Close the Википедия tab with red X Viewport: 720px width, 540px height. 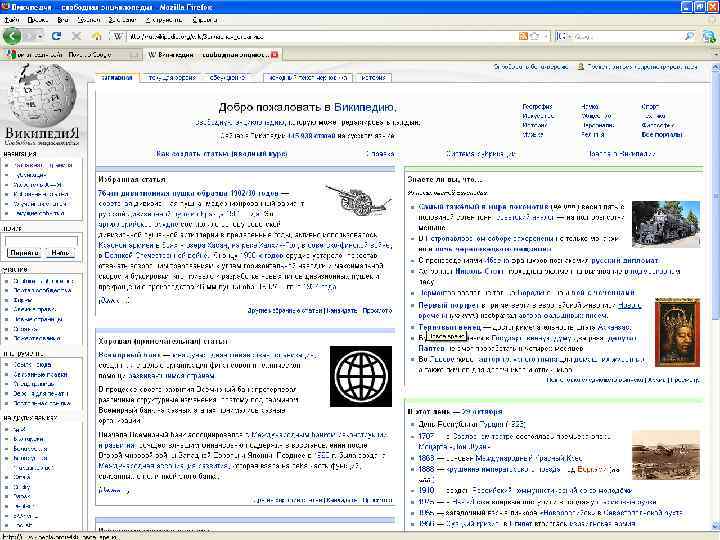pyautogui.click(x=275, y=55)
